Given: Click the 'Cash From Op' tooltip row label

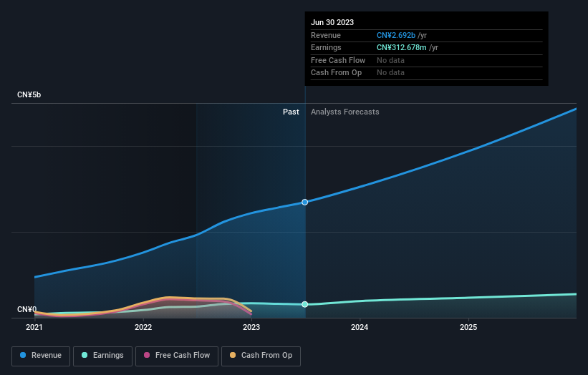Looking at the screenshot, I should [336, 73].
